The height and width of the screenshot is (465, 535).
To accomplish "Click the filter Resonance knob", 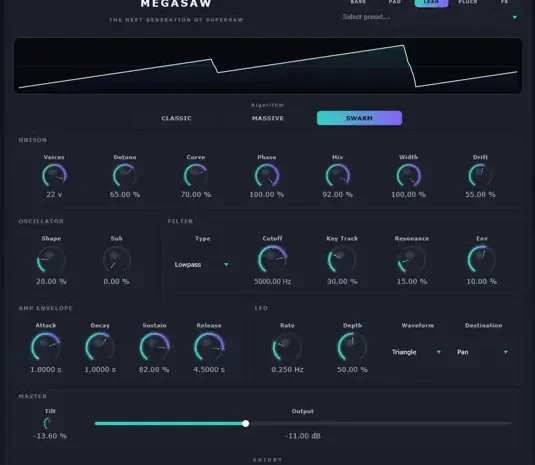I will tap(411, 260).
